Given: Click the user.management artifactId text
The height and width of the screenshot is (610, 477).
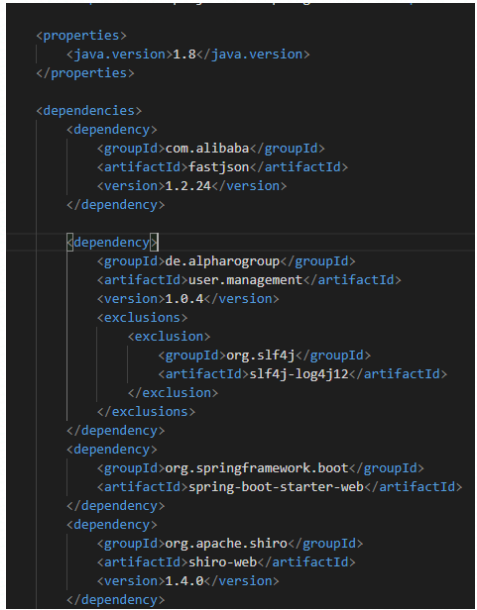Looking at the screenshot, I should pyautogui.click(x=246, y=280).
